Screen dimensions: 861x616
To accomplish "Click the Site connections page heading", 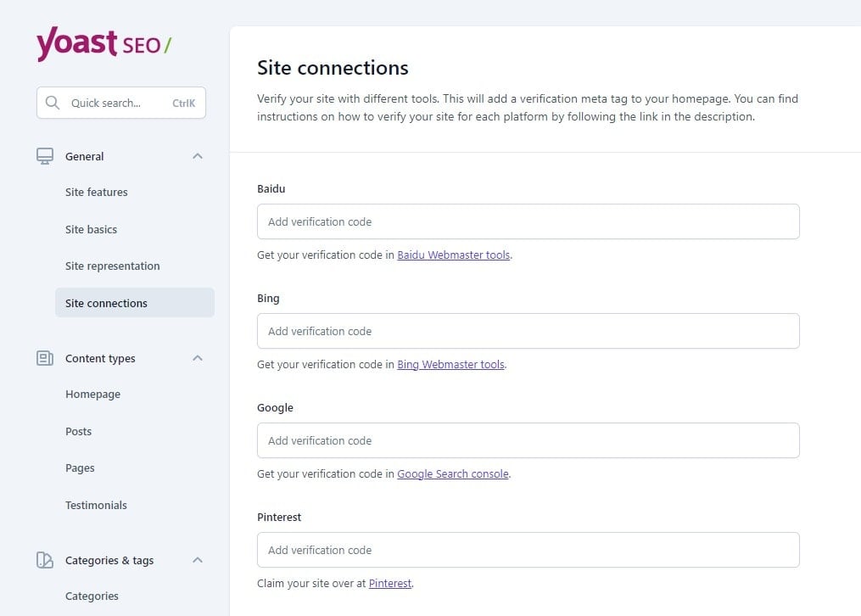I will click(x=333, y=68).
